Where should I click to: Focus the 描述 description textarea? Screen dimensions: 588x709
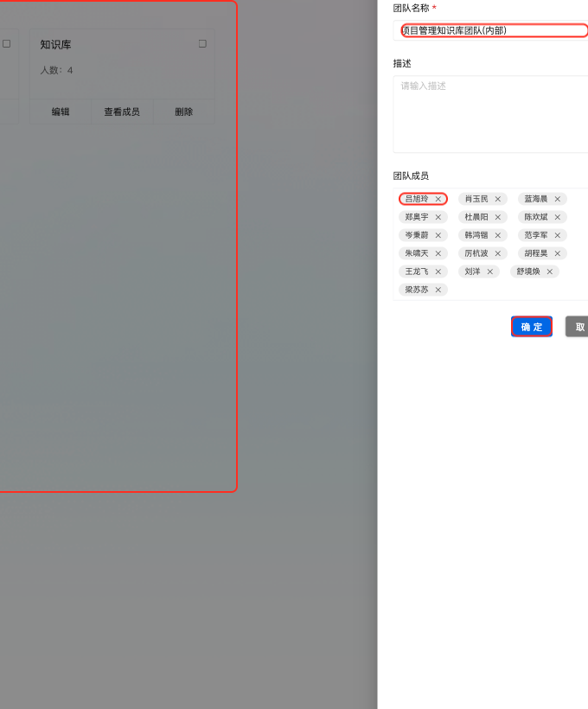pyautogui.click(x=490, y=114)
